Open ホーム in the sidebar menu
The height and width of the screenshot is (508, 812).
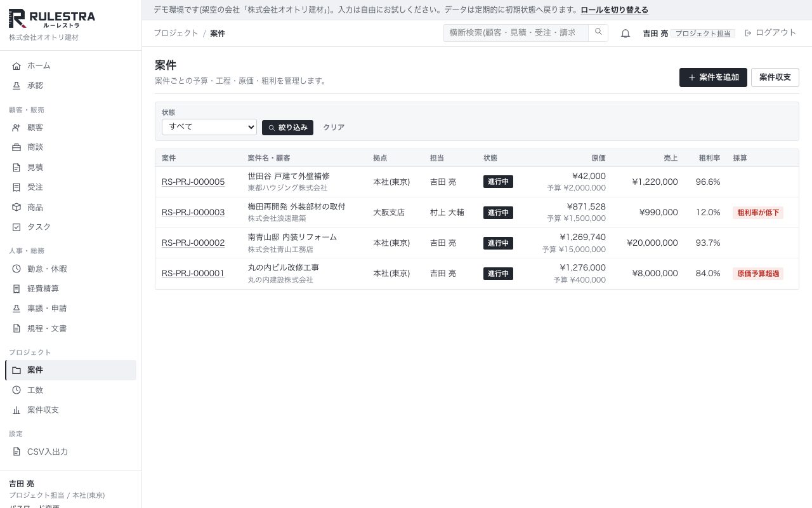point(70,66)
